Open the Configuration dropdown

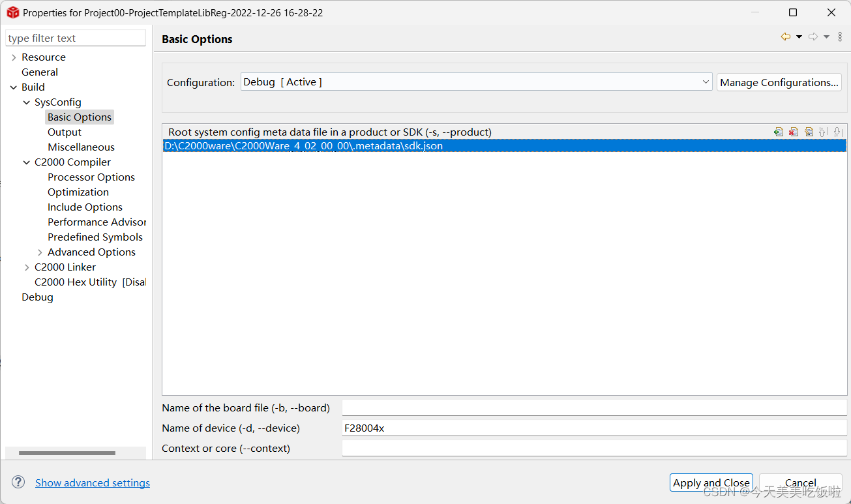pos(476,82)
